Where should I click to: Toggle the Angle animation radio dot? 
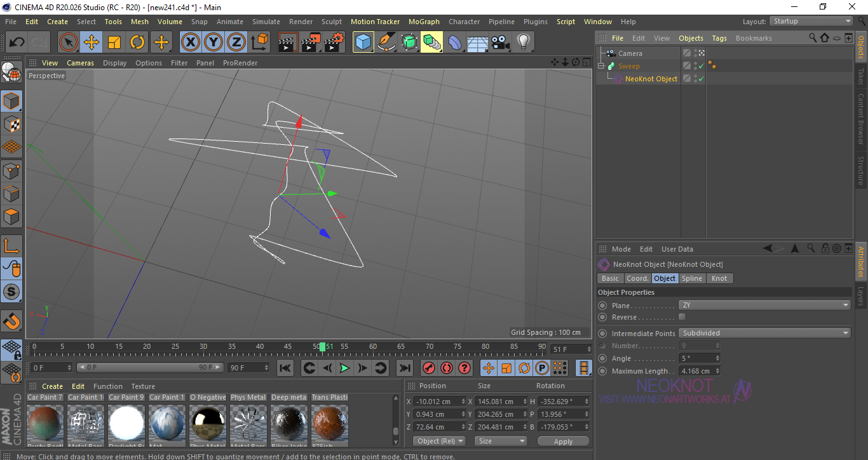pos(602,358)
